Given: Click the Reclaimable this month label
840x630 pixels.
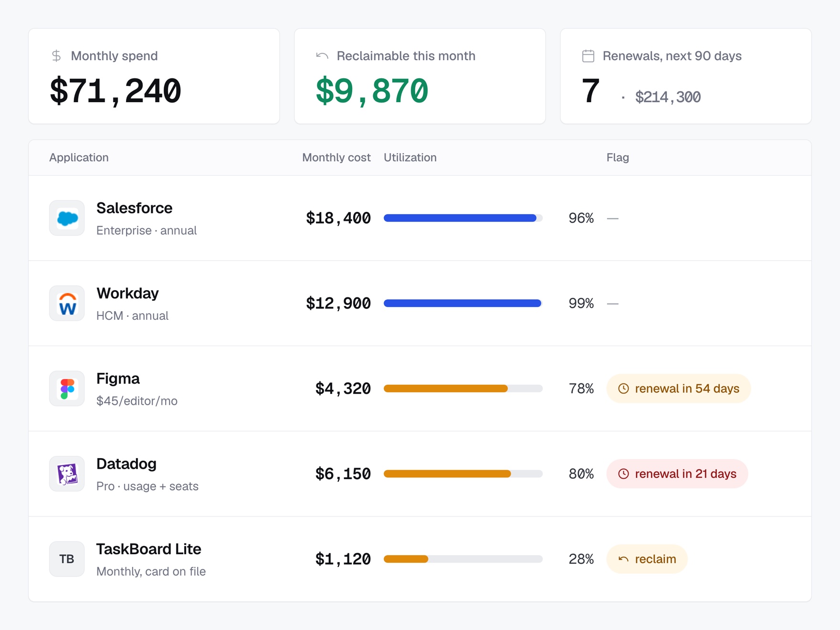Looking at the screenshot, I should (x=406, y=56).
